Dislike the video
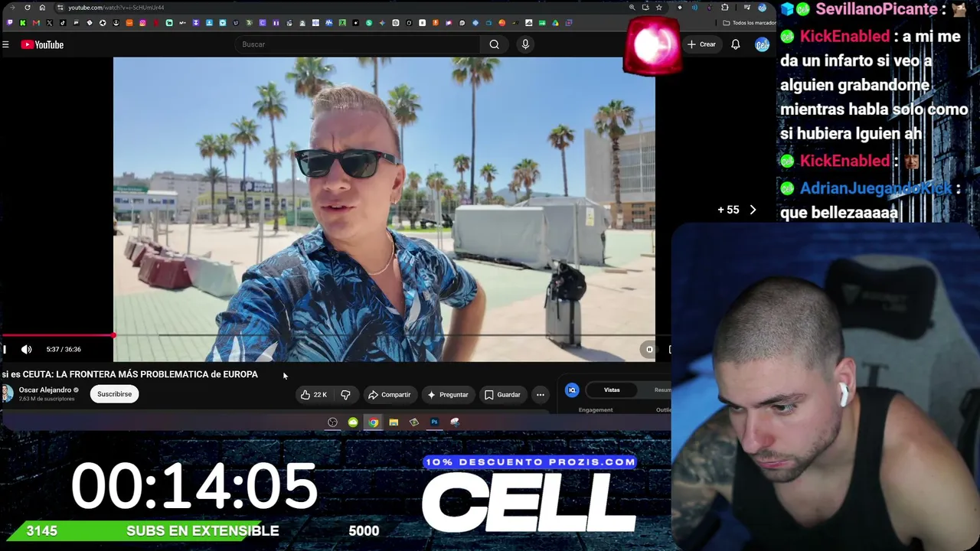 [x=345, y=395]
